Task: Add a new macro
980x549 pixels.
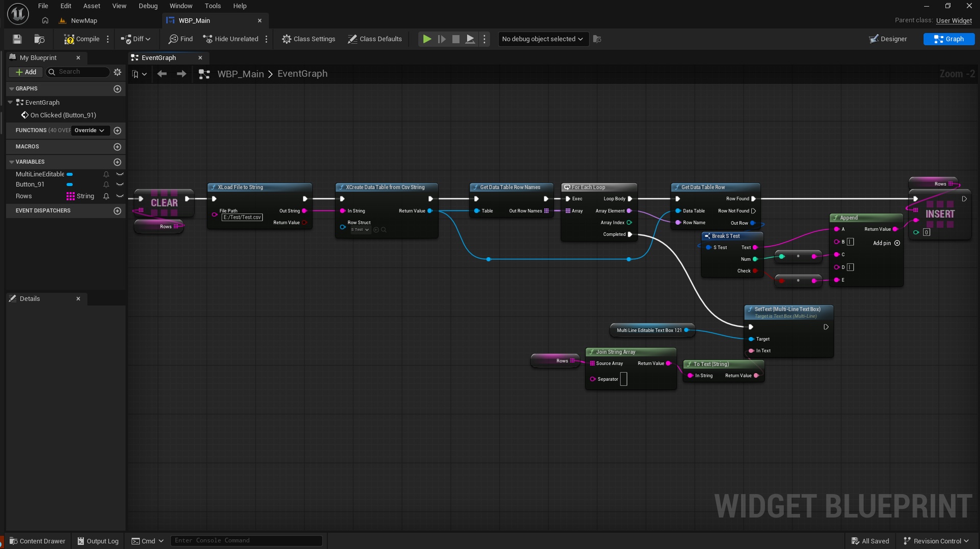Action: click(x=117, y=147)
